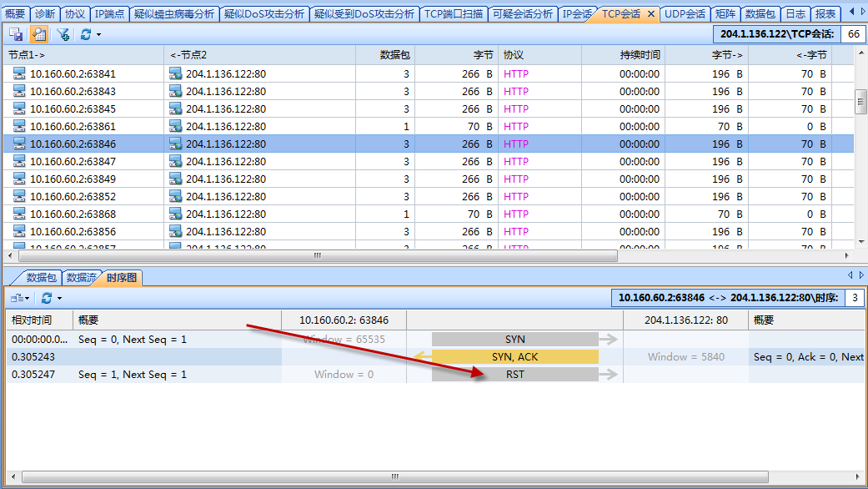The height and width of the screenshot is (489, 868).
Task: Click the filter icon in top toolbar
Action: (63, 34)
